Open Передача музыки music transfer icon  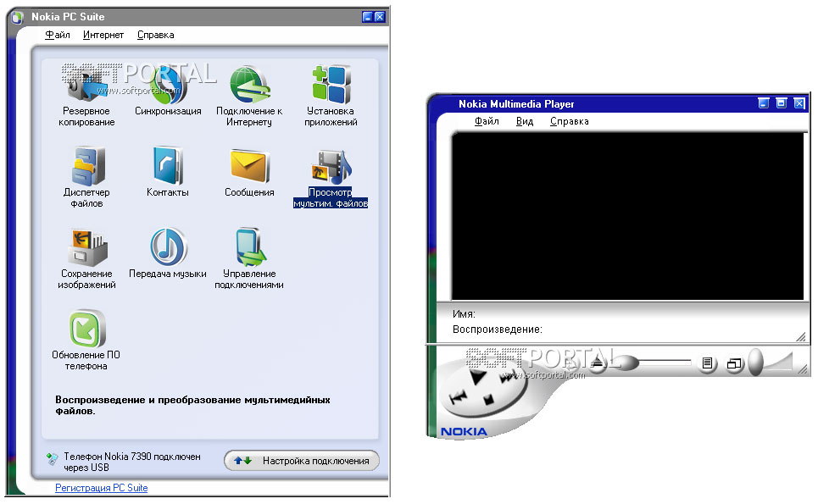click(168, 247)
